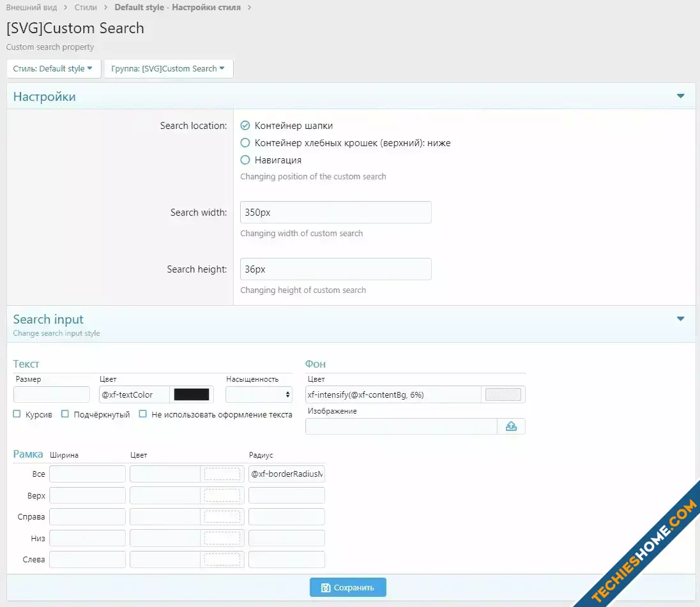Screen dimensions: 700x607
Task: Collapse the Настройки section arrow
Action: (x=680, y=96)
